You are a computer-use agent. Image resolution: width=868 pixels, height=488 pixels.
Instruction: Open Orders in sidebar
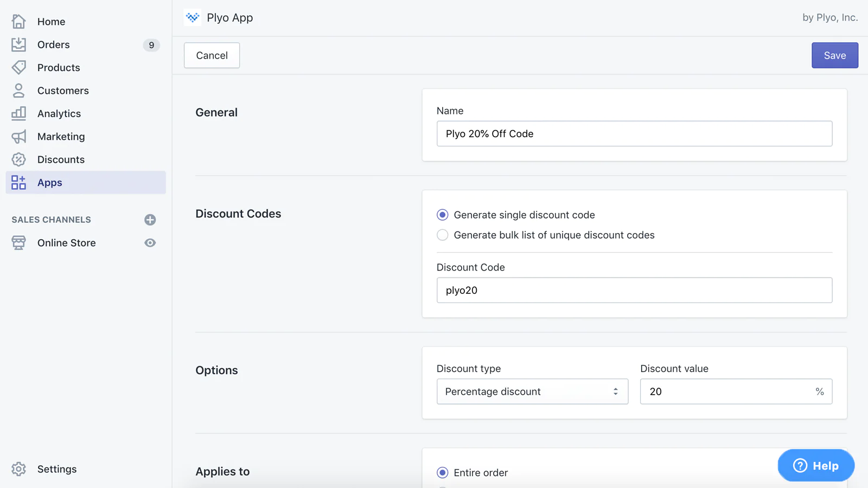tap(86, 44)
